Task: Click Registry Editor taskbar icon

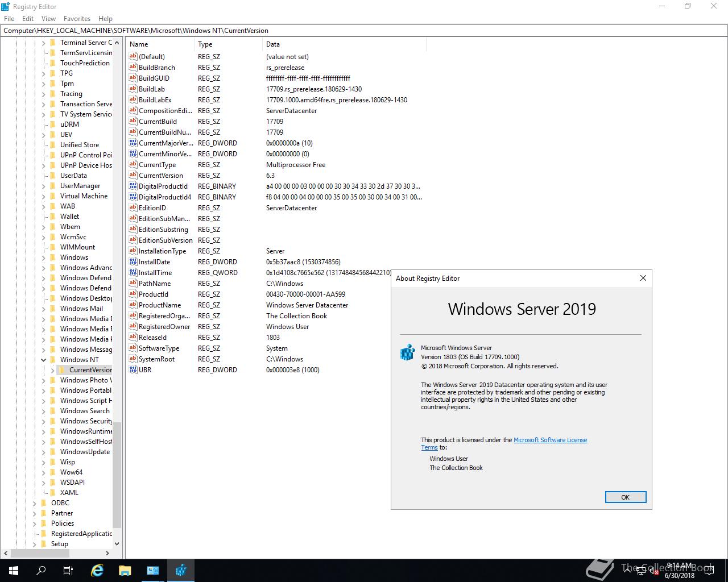Action: (x=181, y=570)
